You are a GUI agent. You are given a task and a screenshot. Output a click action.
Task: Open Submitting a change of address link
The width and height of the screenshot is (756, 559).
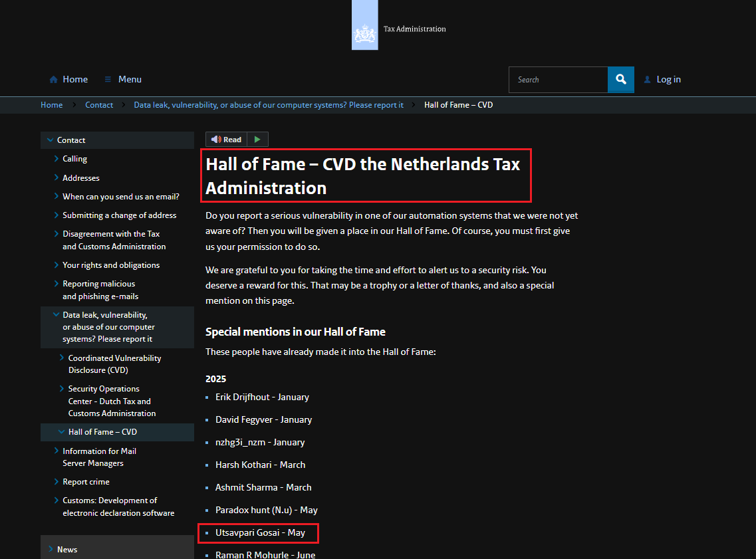120,215
